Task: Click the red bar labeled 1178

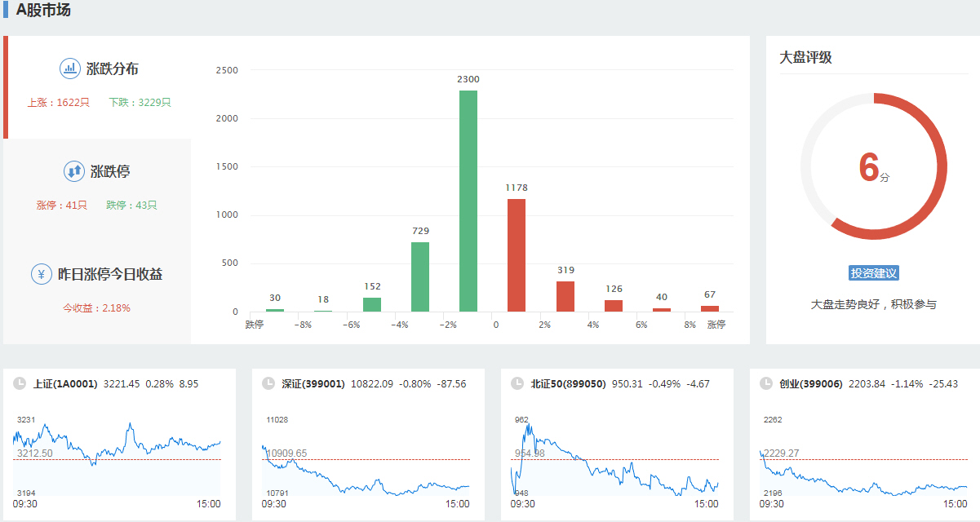Action: [x=517, y=254]
